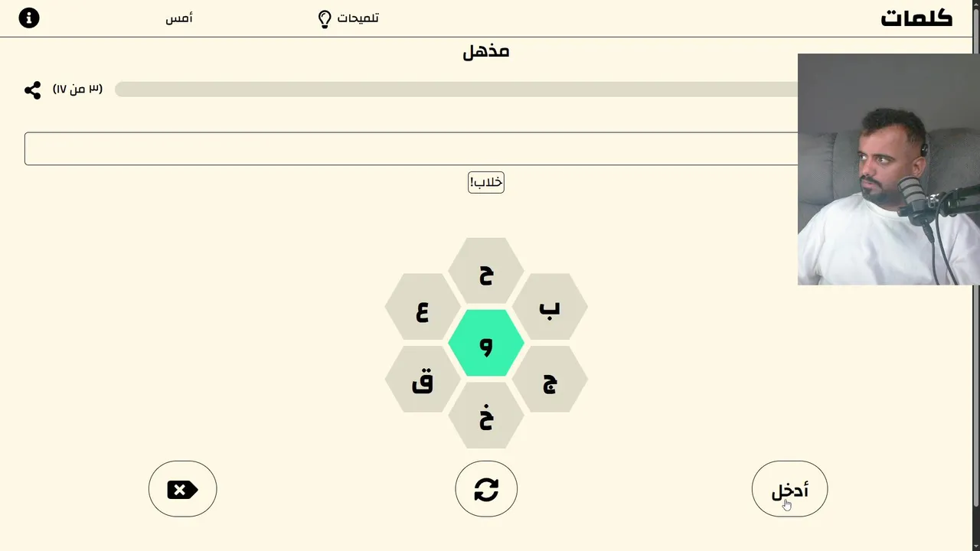
Task: Click the كلمات logo title
Action: (916, 18)
